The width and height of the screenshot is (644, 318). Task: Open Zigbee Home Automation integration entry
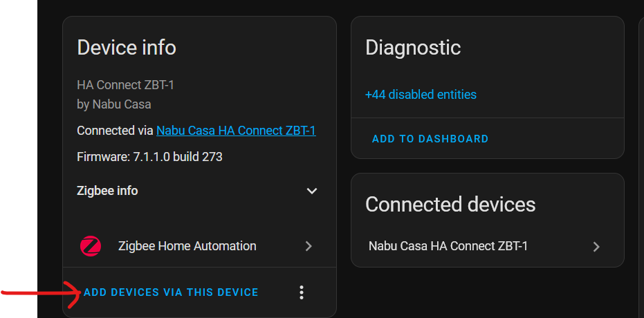pyautogui.click(x=200, y=246)
